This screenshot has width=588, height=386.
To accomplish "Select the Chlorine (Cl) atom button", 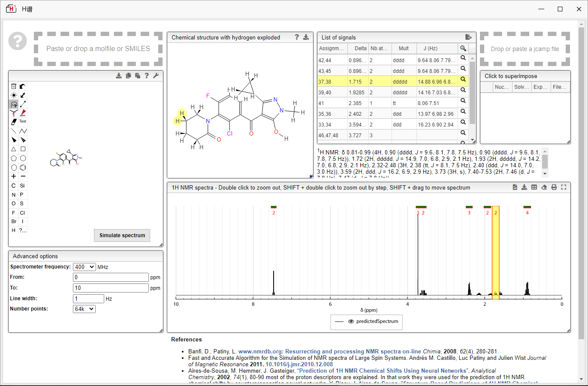I will (23, 213).
